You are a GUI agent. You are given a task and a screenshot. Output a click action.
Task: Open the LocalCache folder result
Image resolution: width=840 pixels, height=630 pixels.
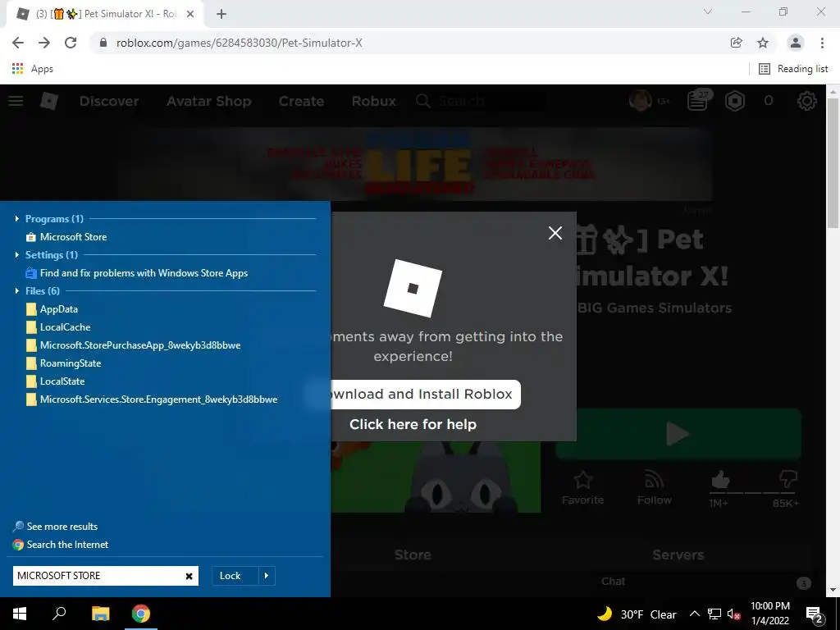58,327
